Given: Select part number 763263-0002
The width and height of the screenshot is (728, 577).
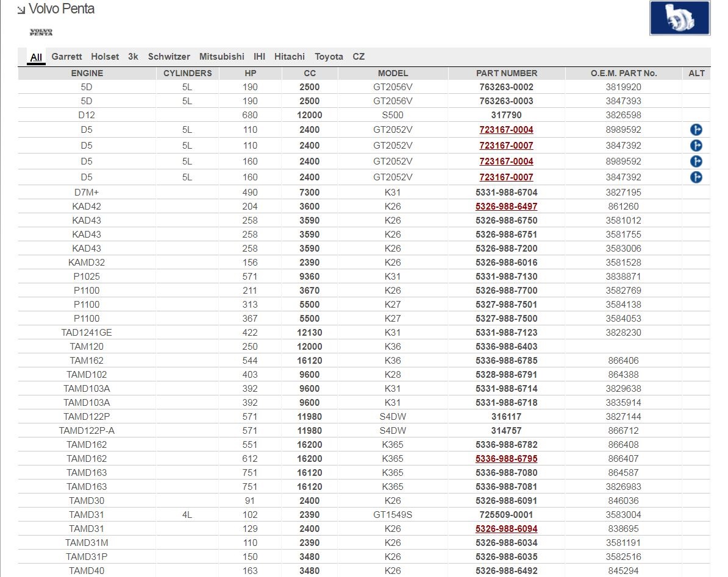Looking at the screenshot, I should coord(506,87).
